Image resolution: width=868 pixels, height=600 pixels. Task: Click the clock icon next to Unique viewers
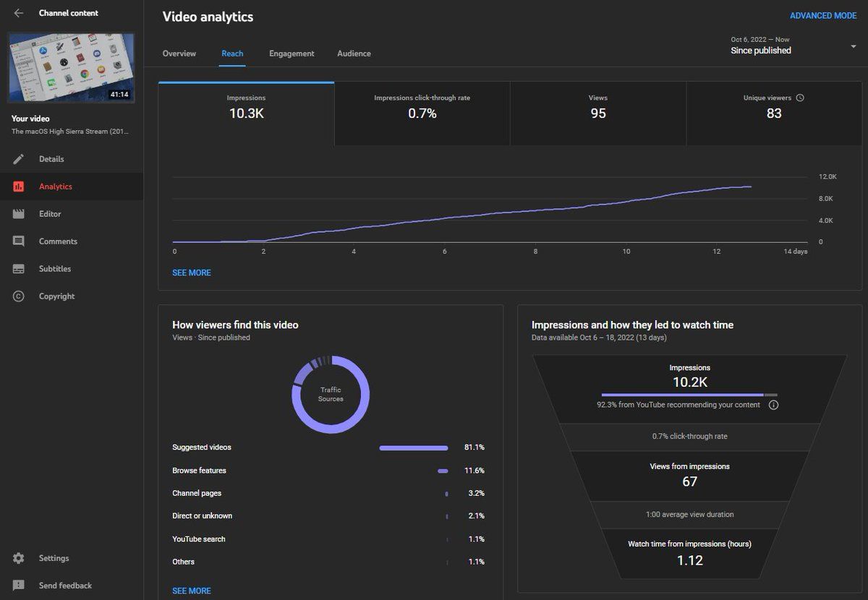800,98
